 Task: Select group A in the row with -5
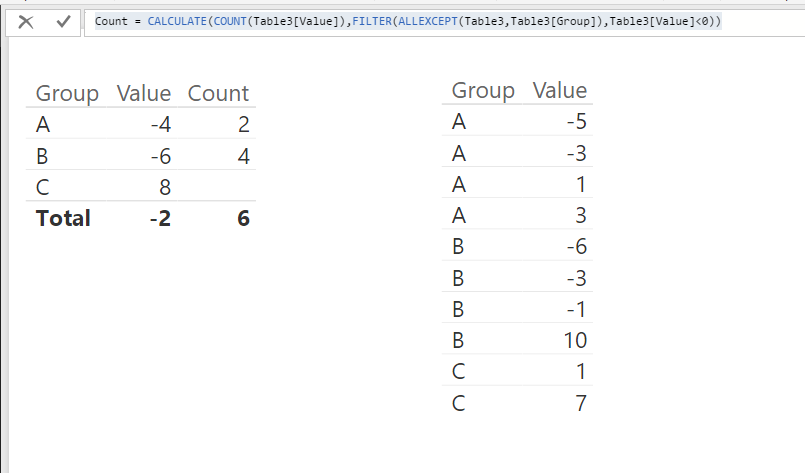point(459,122)
